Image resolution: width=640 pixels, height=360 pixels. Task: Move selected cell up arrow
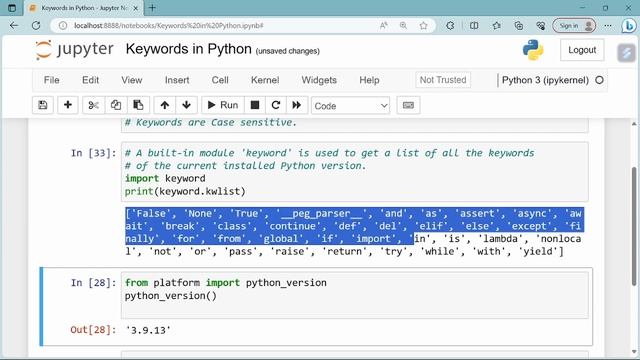pos(165,105)
